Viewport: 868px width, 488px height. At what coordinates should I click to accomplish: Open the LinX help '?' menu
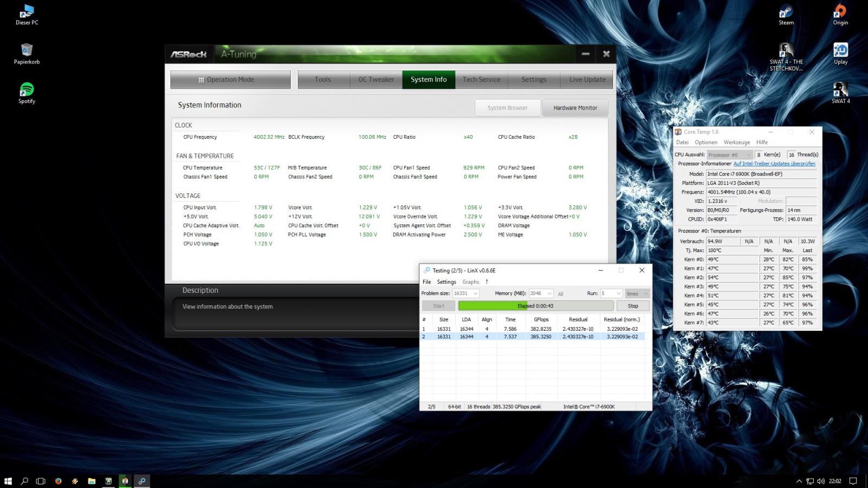[487, 282]
